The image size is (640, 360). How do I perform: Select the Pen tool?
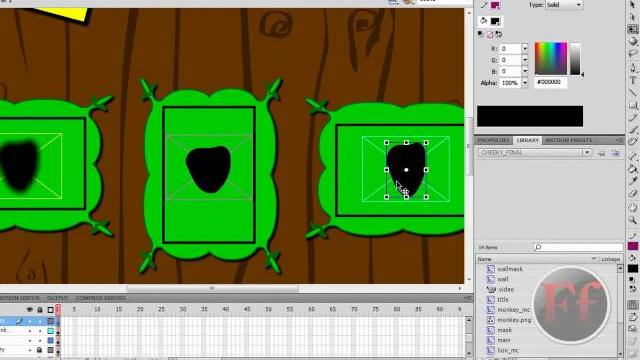(633, 67)
